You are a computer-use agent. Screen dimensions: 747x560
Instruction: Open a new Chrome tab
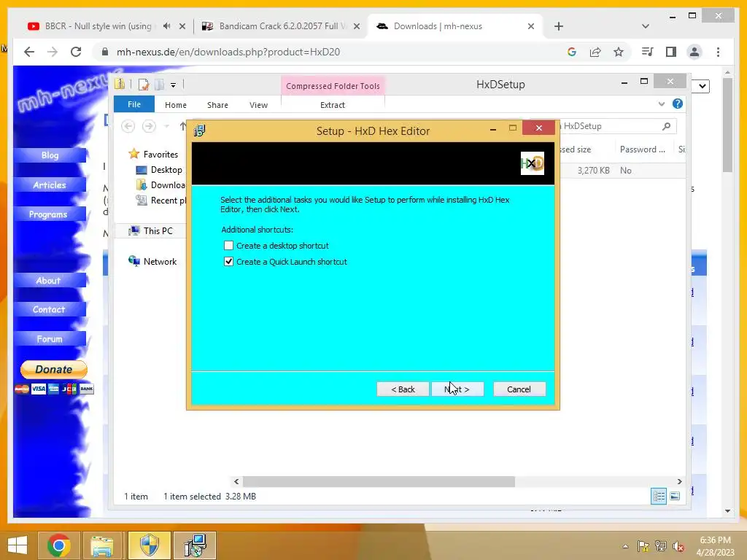[559, 26]
